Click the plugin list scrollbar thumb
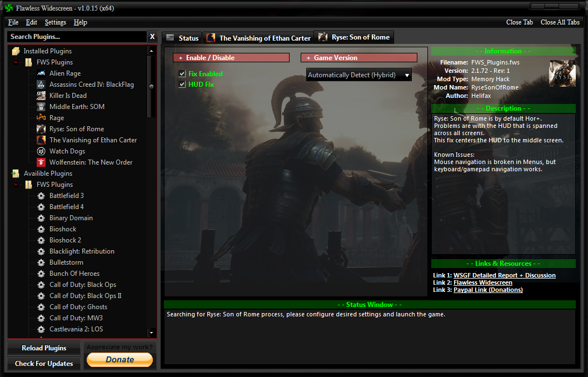The image size is (588, 377). [x=152, y=87]
